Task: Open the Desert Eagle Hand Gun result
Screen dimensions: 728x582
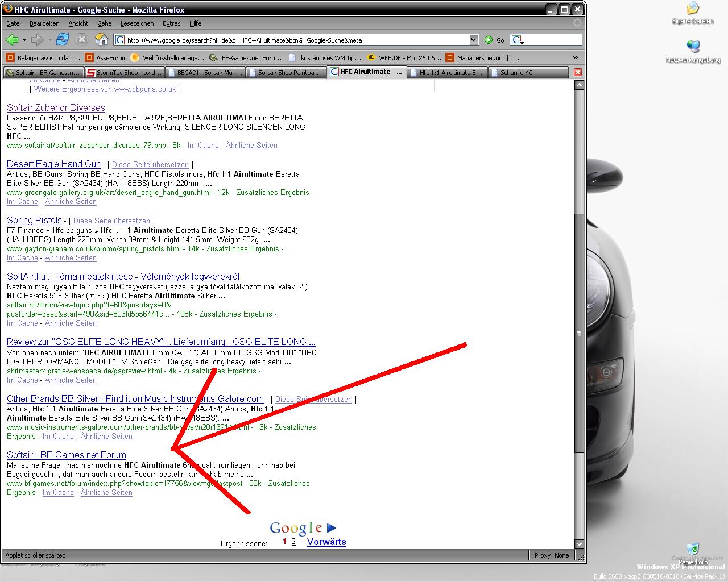Action: 53,164
